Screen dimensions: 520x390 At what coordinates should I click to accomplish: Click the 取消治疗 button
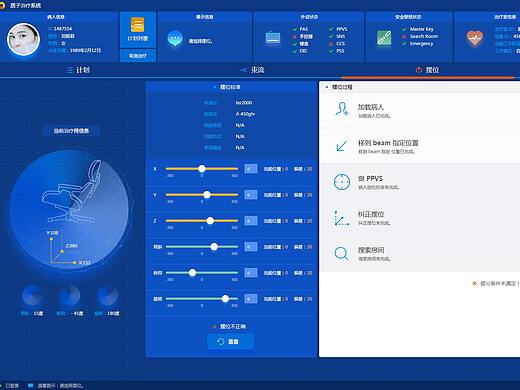(x=138, y=56)
